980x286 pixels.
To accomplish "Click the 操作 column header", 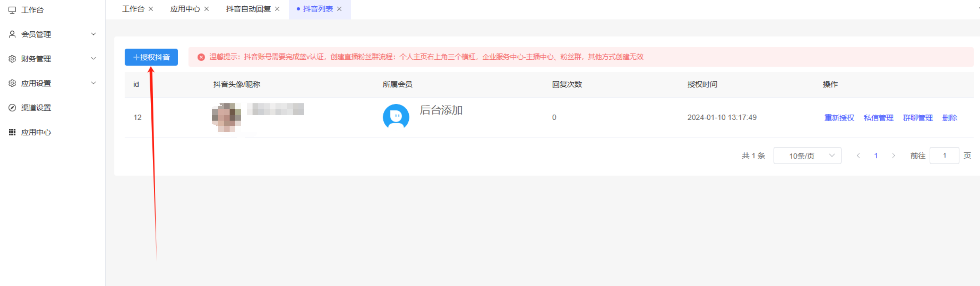I will coord(830,84).
